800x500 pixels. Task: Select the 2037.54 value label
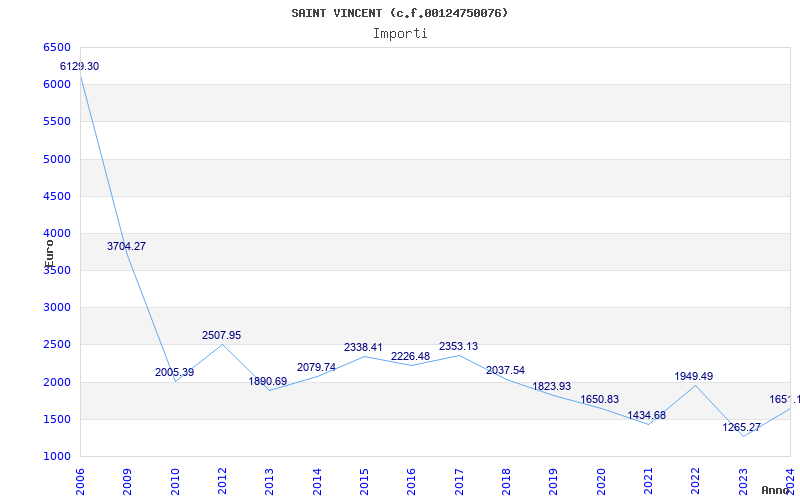click(x=505, y=370)
